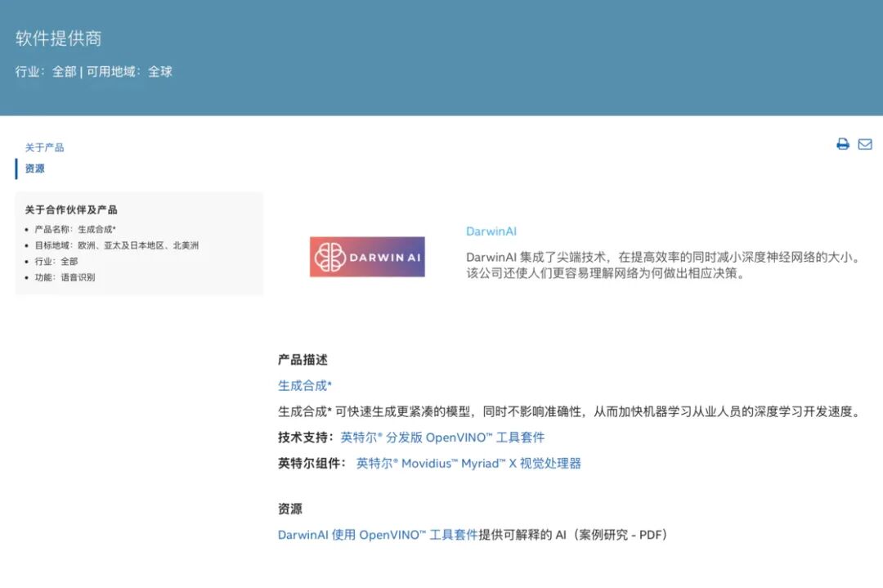The image size is (883, 588).
Task: Click the 产品名称: 生成合成* list item
Action: (75, 229)
